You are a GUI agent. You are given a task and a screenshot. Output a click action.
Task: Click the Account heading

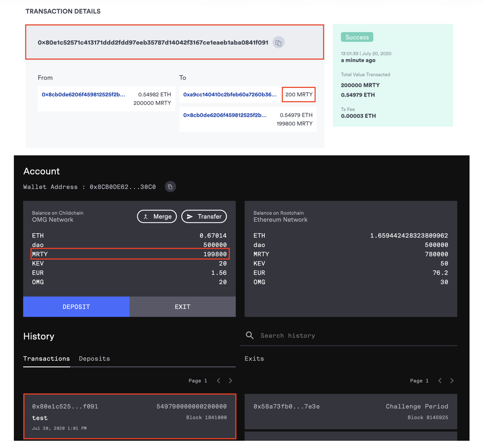(x=42, y=171)
